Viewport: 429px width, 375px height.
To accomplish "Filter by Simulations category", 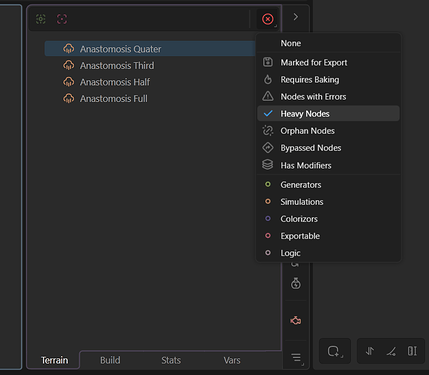I will point(328,202).
